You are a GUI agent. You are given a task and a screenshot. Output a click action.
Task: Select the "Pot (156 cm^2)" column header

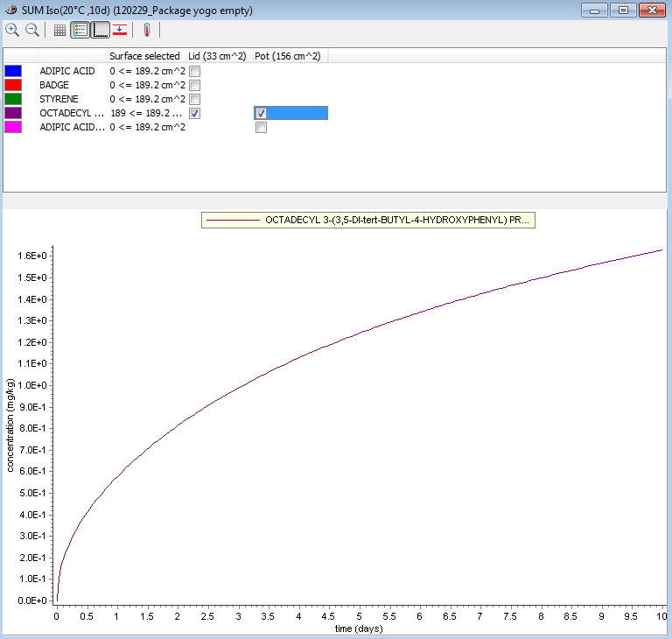[x=288, y=56]
